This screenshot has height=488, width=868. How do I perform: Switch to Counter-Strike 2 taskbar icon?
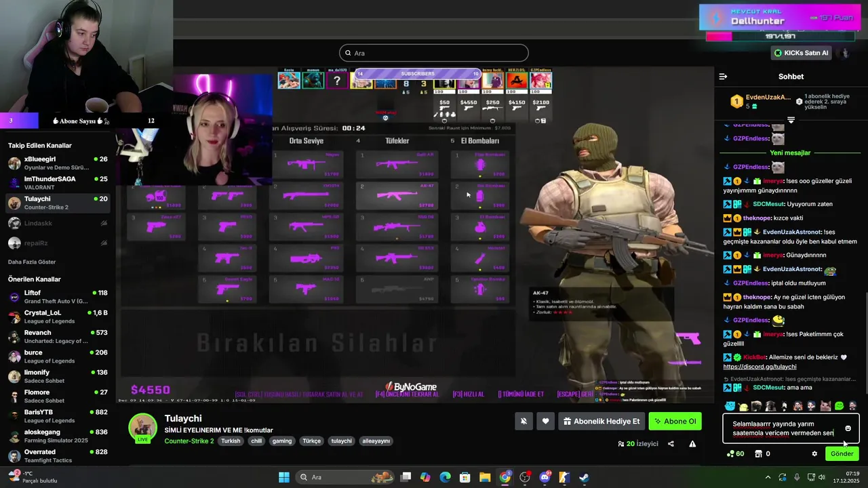(x=564, y=477)
